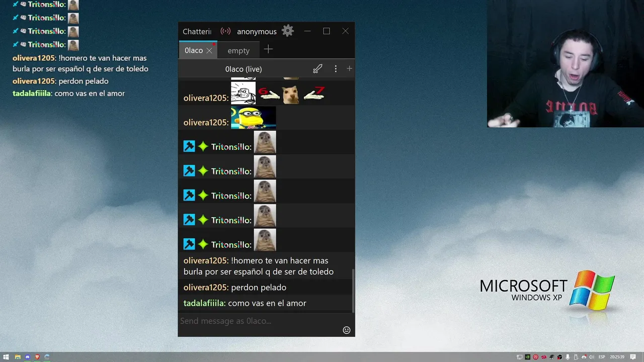Click the Discord tray icon
This screenshot has width=644, height=362.
(x=584, y=357)
